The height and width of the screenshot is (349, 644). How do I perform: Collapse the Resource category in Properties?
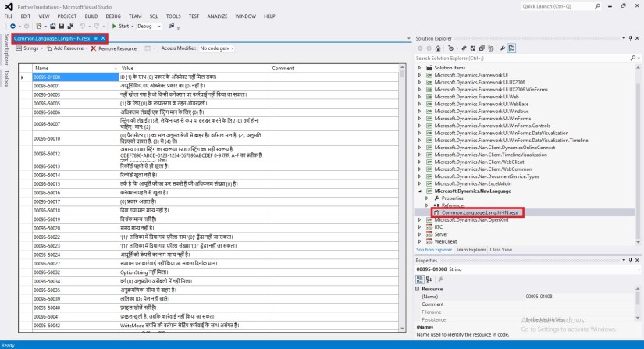[x=418, y=289]
